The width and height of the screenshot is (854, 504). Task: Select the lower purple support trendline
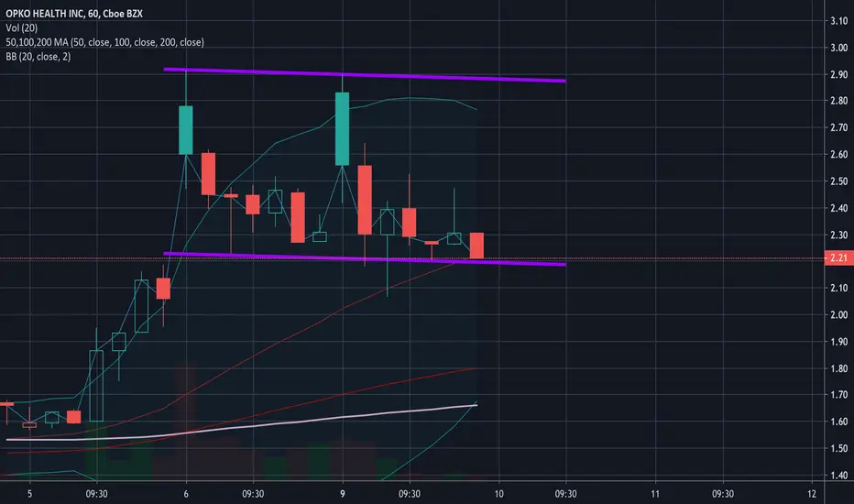click(365, 258)
